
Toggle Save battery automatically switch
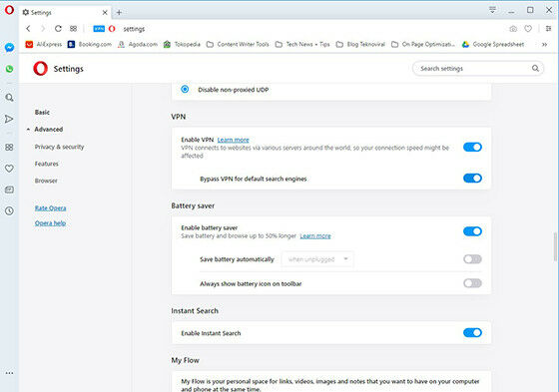(x=472, y=259)
